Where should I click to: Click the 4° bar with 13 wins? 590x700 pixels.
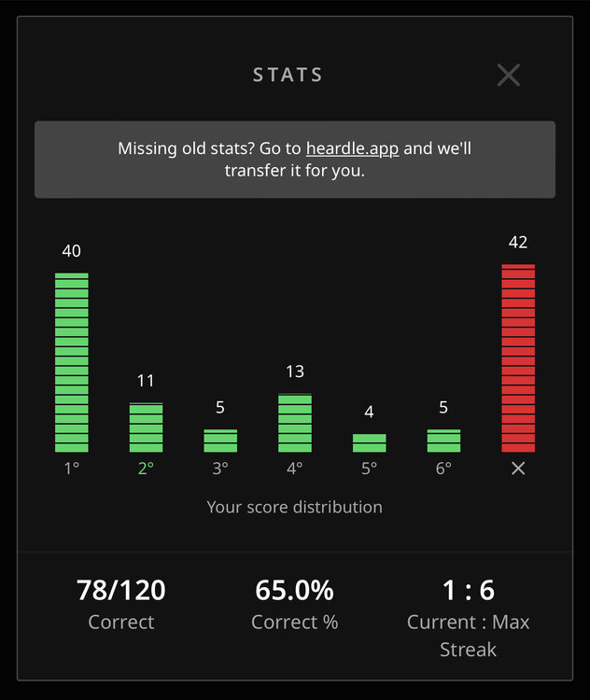coord(295,423)
